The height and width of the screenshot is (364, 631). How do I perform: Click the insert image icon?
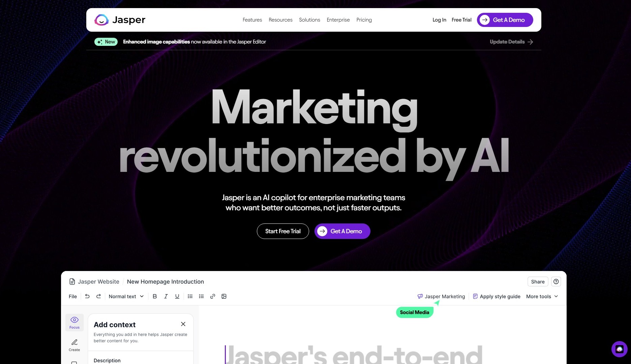coord(224,296)
